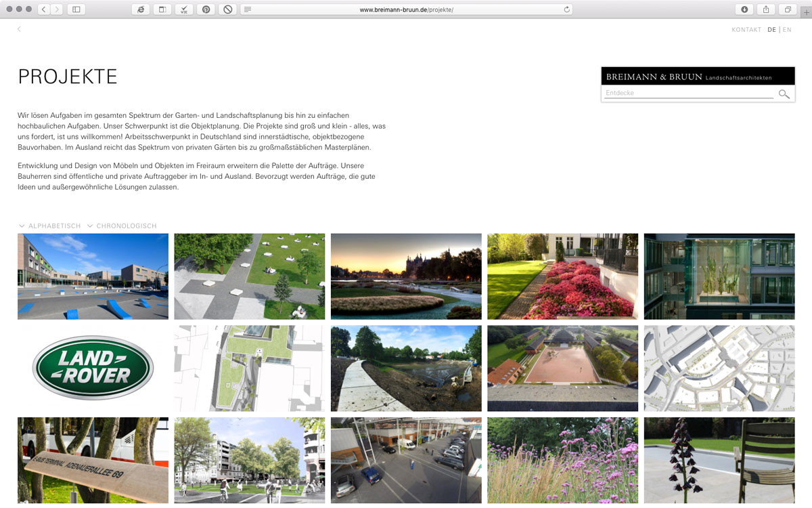Click the Pinterest extension button

206,9
